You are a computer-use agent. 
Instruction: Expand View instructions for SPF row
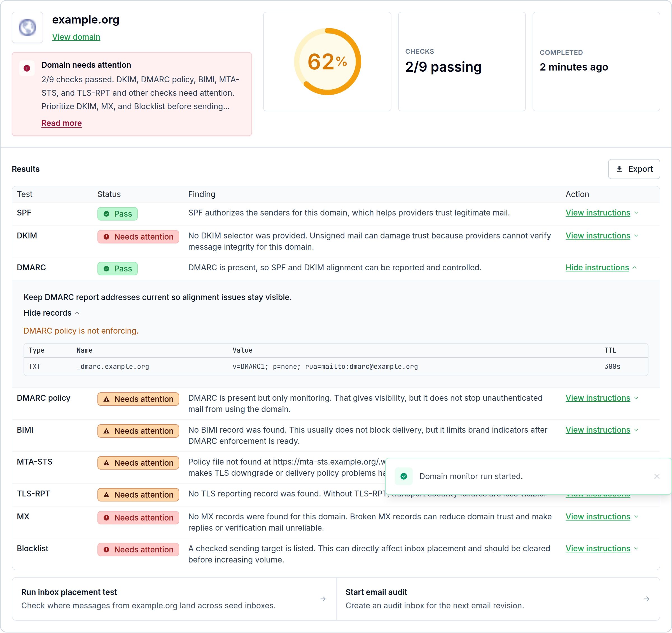tap(602, 213)
